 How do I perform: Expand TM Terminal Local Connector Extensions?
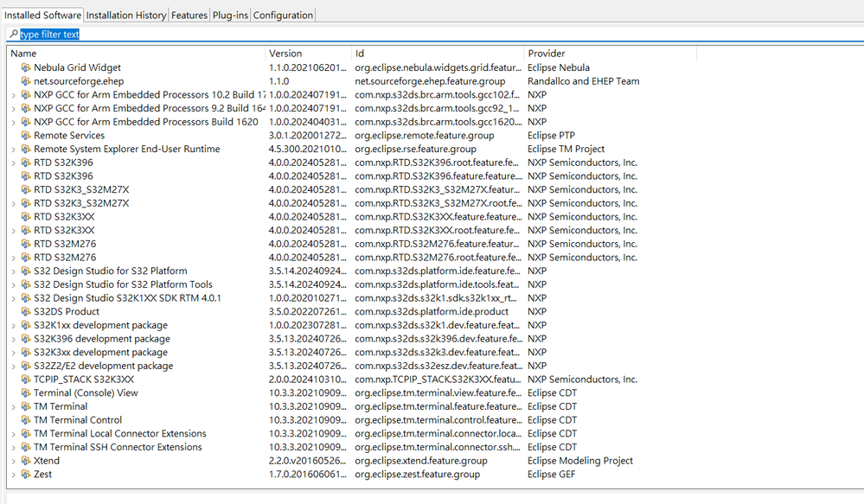tap(14, 433)
